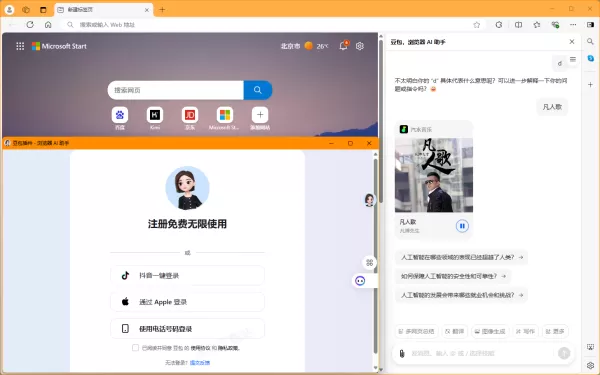Select the third suggested AI question

tap(461, 295)
